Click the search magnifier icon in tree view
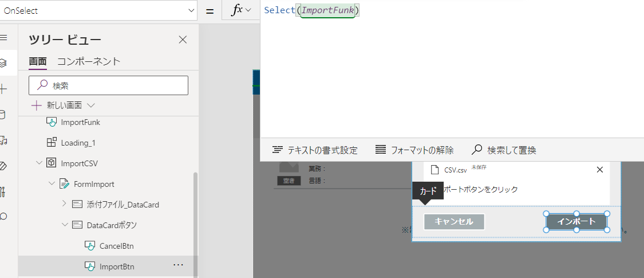Viewport: 644px width, 278px height. click(42, 85)
